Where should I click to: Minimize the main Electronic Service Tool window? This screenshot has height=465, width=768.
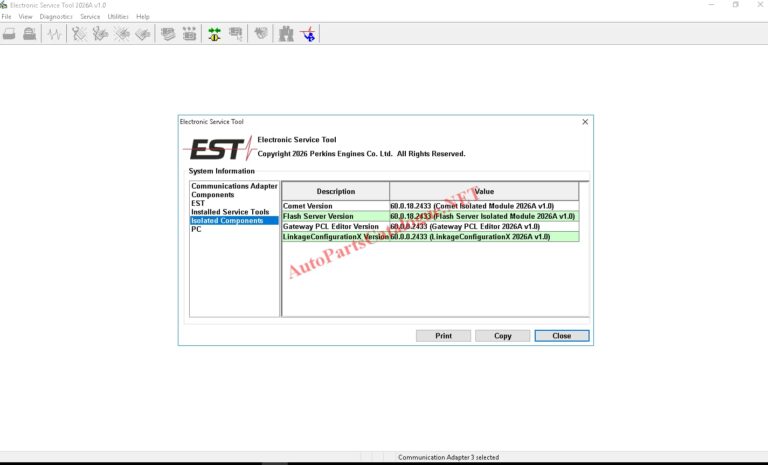[x=711, y=4]
